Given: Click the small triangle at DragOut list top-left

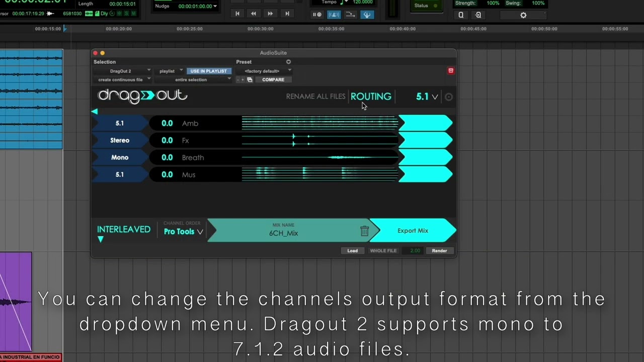Looking at the screenshot, I should (x=94, y=111).
